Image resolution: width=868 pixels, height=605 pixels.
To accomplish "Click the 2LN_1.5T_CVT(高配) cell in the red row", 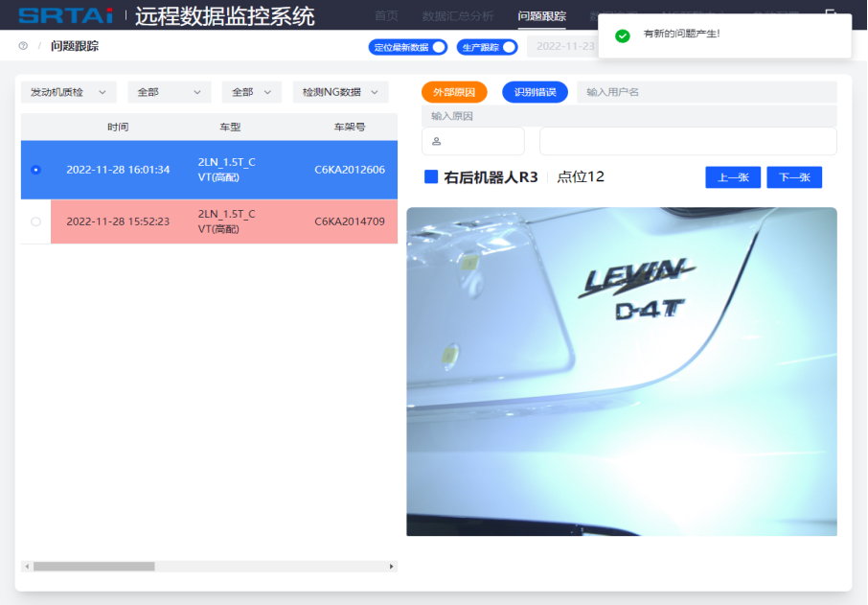I will tap(226, 221).
